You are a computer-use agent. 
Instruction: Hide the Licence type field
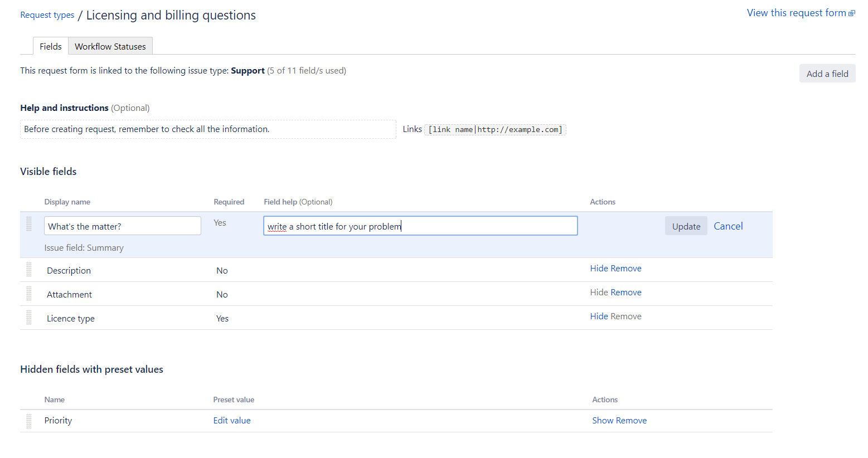599,316
